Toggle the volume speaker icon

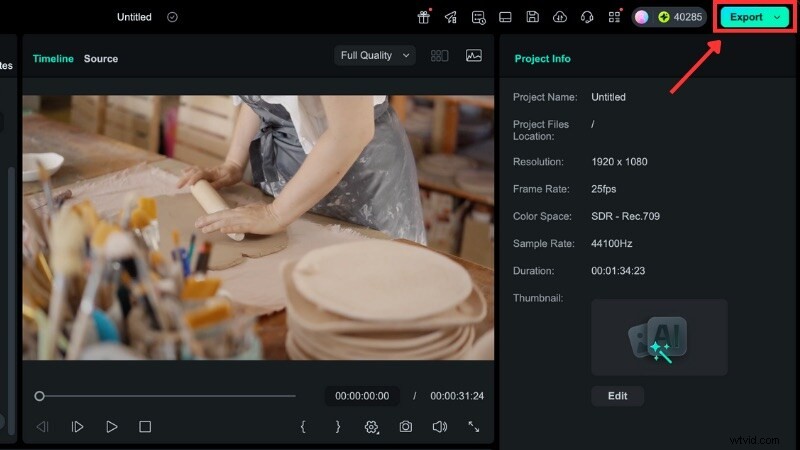click(x=439, y=427)
